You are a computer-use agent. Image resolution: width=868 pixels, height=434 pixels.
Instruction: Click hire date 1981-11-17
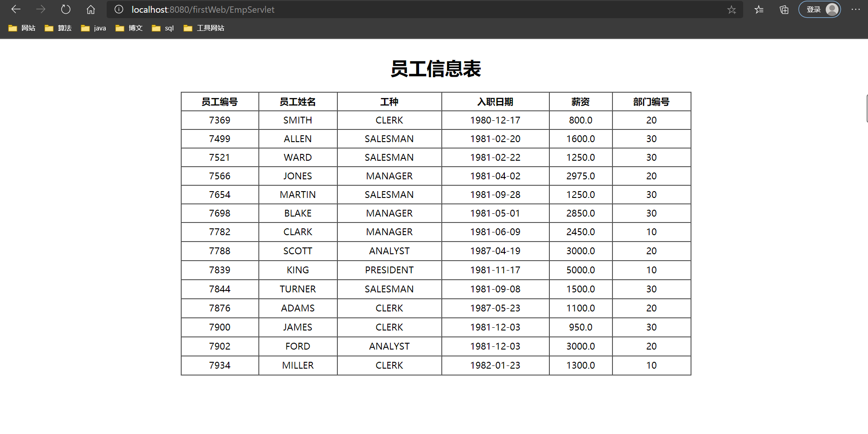495,270
